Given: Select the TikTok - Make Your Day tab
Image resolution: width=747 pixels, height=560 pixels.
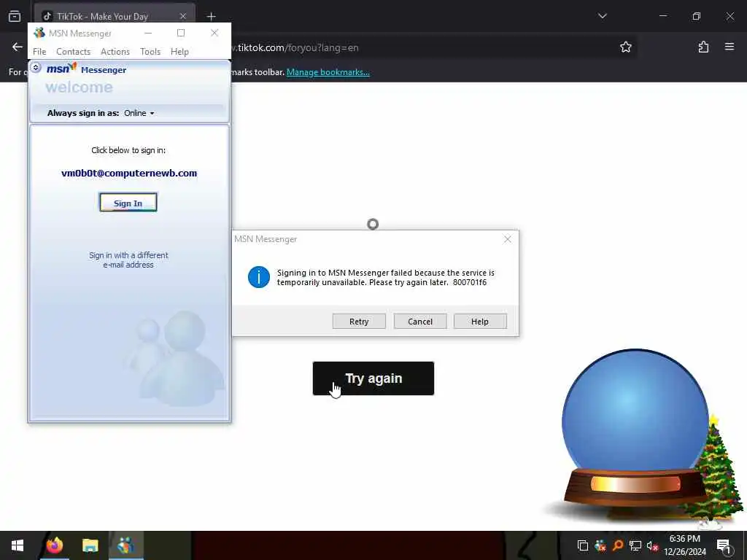Looking at the screenshot, I should [115, 16].
